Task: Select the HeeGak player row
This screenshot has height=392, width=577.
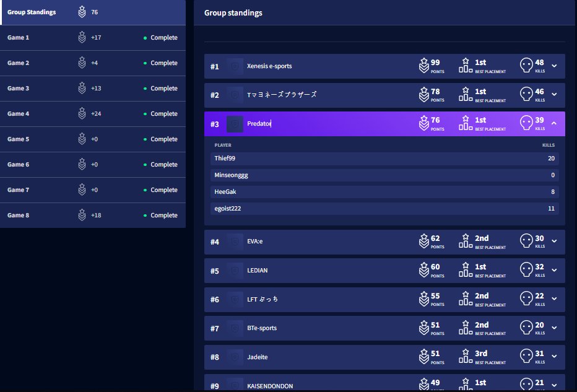Action: (384, 192)
